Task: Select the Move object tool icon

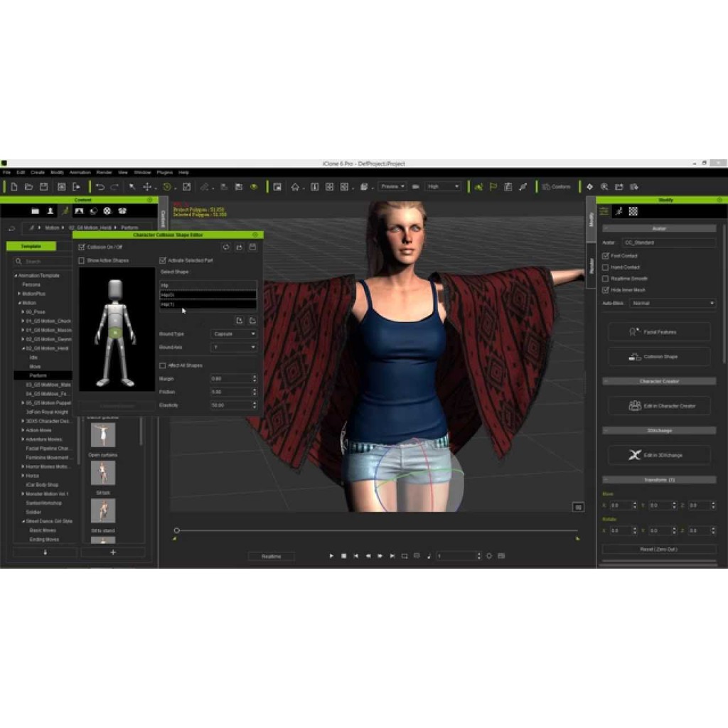Action: (x=147, y=187)
